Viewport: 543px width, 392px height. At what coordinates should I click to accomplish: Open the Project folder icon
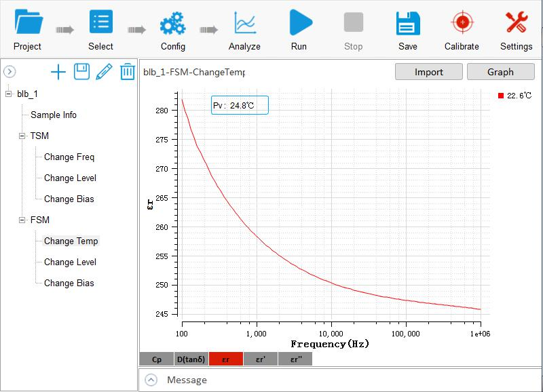[27, 23]
